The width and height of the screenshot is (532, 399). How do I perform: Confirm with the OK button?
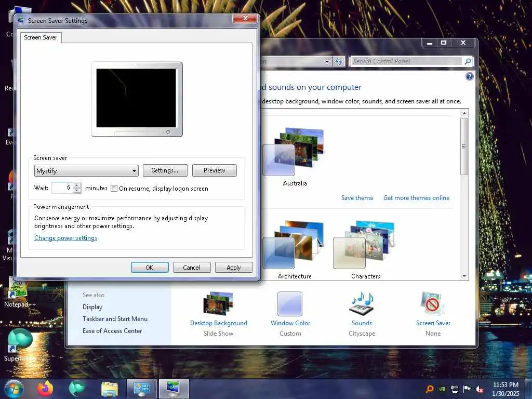click(x=150, y=268)
